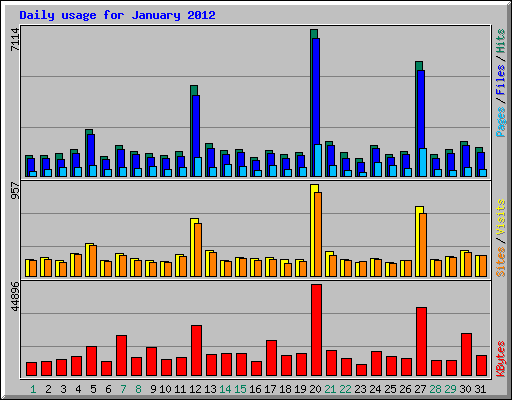
Task: Click the KBytes legend label
Action: point(501,359)
